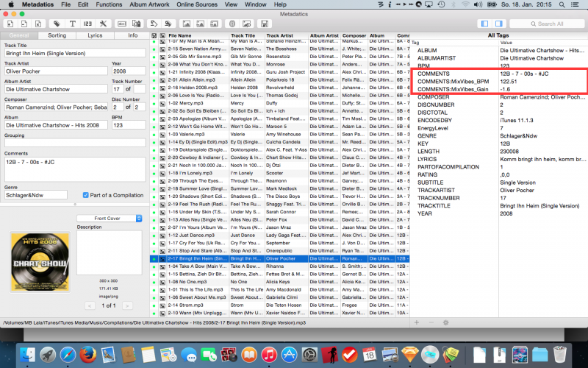Sort by the Track Artist column header
This screenshot has width=588, height=368.
tap(286, 35)
